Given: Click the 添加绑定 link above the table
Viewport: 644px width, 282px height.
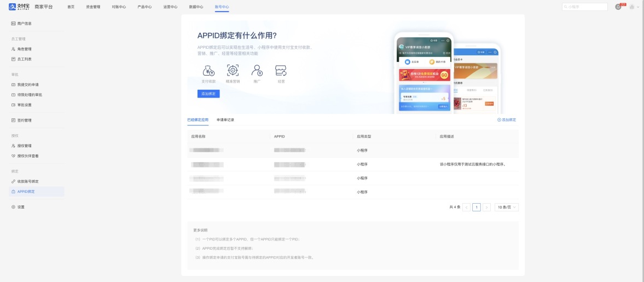Looking at the screenshot, I should coord(507,120).
